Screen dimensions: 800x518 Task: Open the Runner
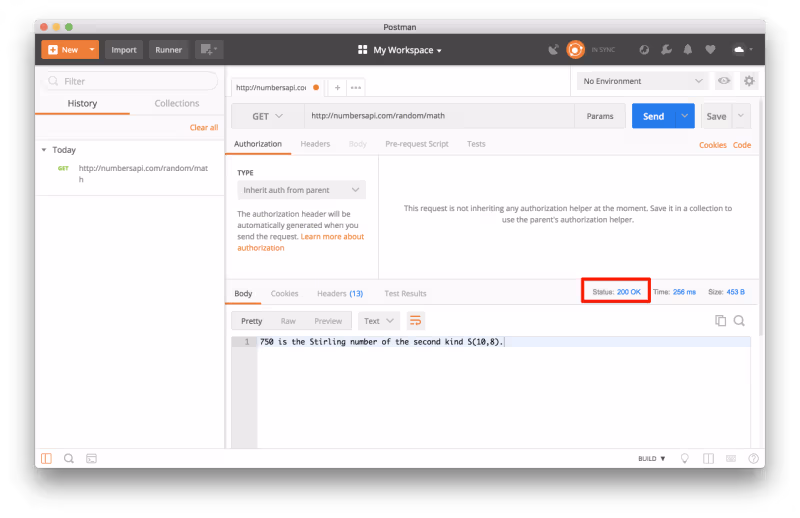[x=168, y=50]
